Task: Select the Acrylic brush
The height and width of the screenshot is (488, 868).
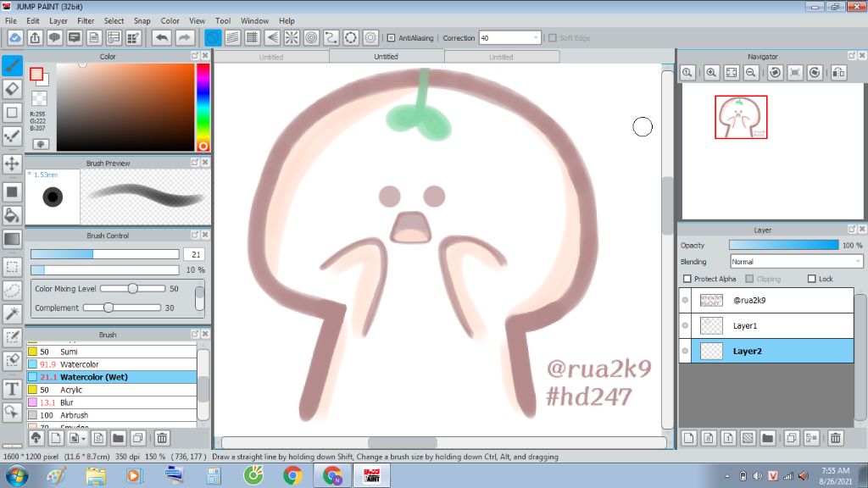Action: (71, 390)
